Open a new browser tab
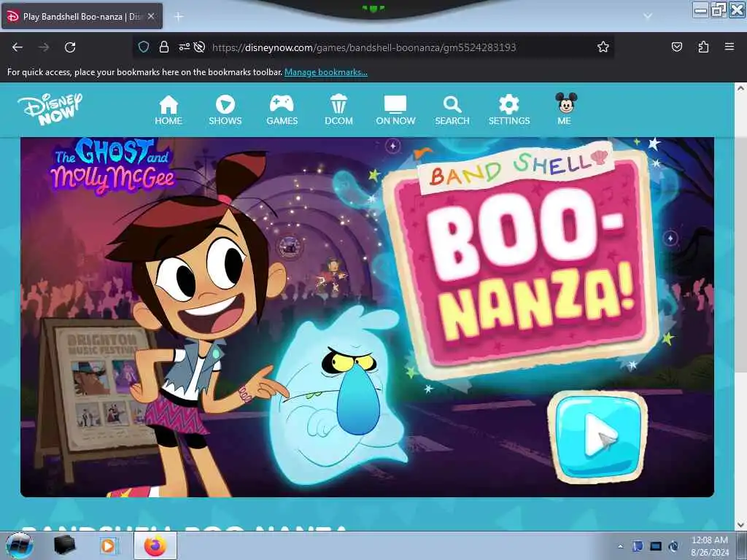This screenshot has width=747, height=560. point(179,17)
